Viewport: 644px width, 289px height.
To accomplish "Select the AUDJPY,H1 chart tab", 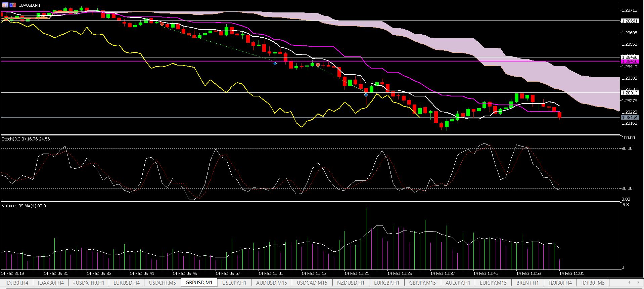I will pos(458,283).
